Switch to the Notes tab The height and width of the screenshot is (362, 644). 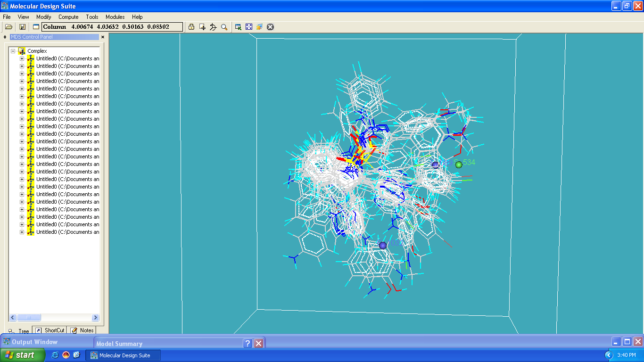point(83,330)
